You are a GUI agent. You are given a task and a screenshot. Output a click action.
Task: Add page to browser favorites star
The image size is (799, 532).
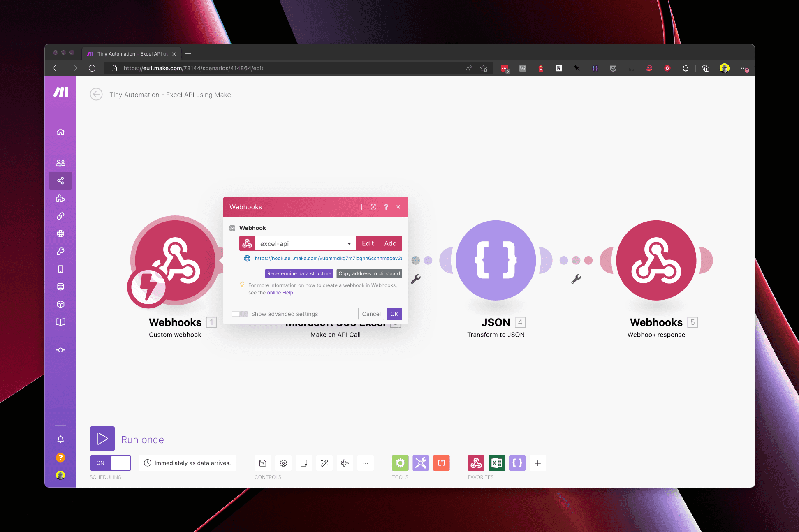[484, 68]
